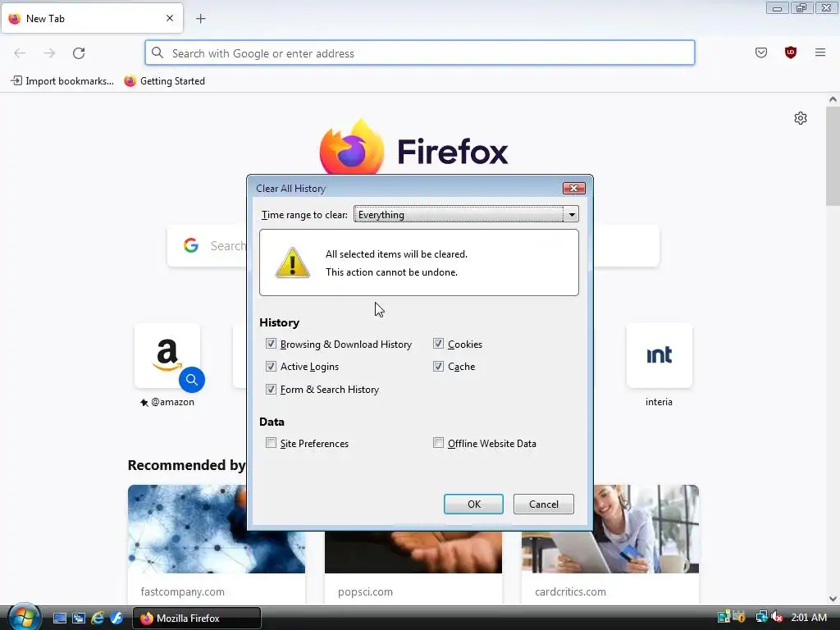Open the Pocket saved list icon
This screenshot has height=630, width=840.
point(760,52)
